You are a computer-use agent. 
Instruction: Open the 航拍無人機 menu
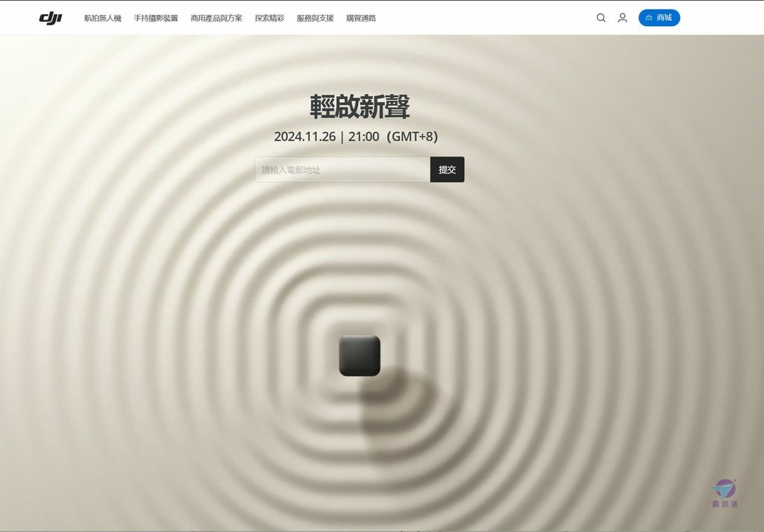point(103,18)
